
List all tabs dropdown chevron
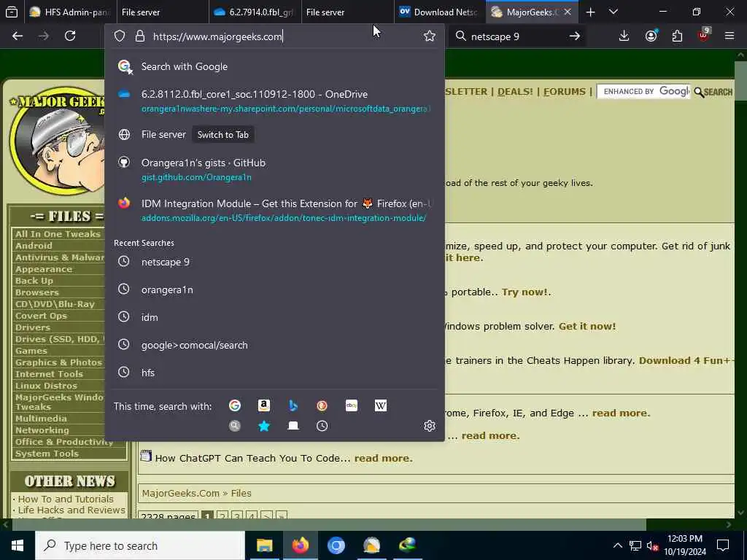613,12
